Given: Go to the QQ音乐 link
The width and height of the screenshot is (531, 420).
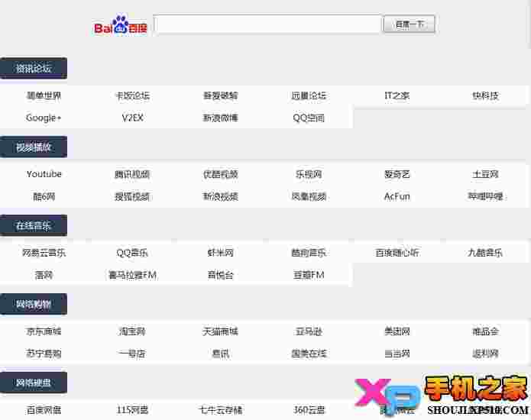Looking at the screenshot, I should tap(132, 253).
